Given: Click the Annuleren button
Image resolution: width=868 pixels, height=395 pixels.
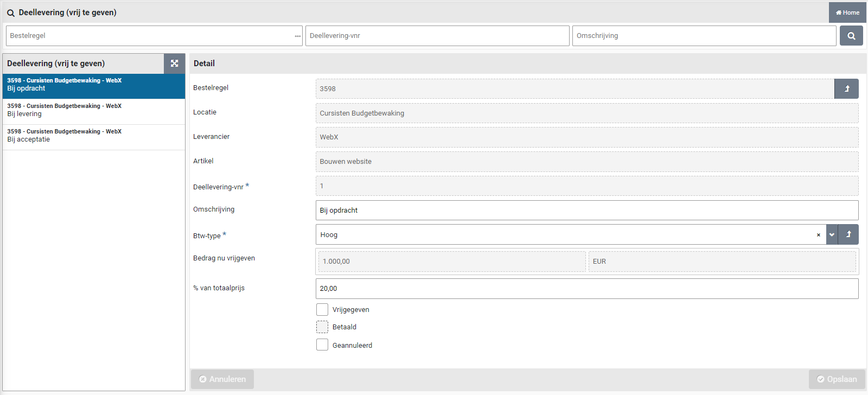Looking at the screenshot, I should [x=222, y=379].
